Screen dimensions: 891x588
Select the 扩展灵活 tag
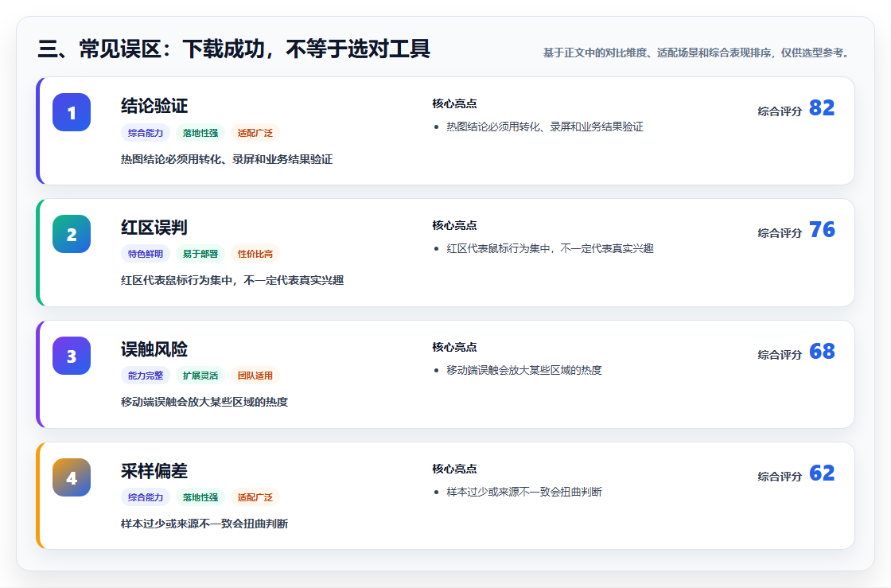[x=200, y=376]
